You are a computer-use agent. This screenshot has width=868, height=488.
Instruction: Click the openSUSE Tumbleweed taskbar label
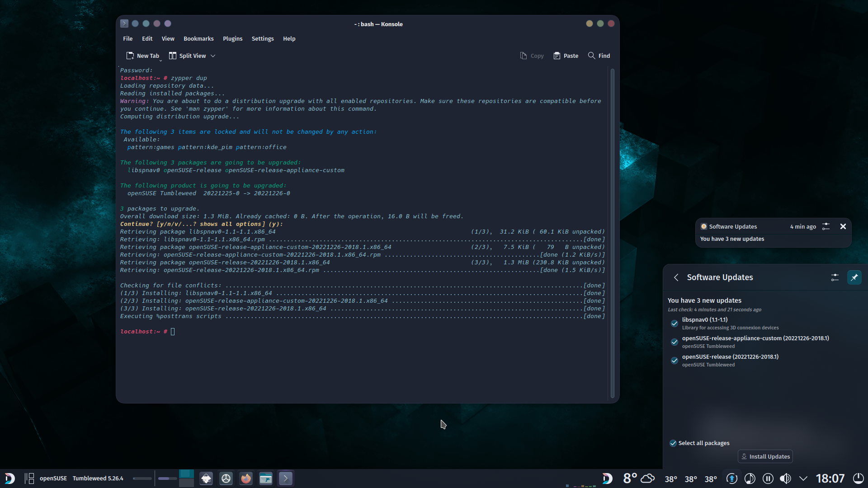pos(81,478)
